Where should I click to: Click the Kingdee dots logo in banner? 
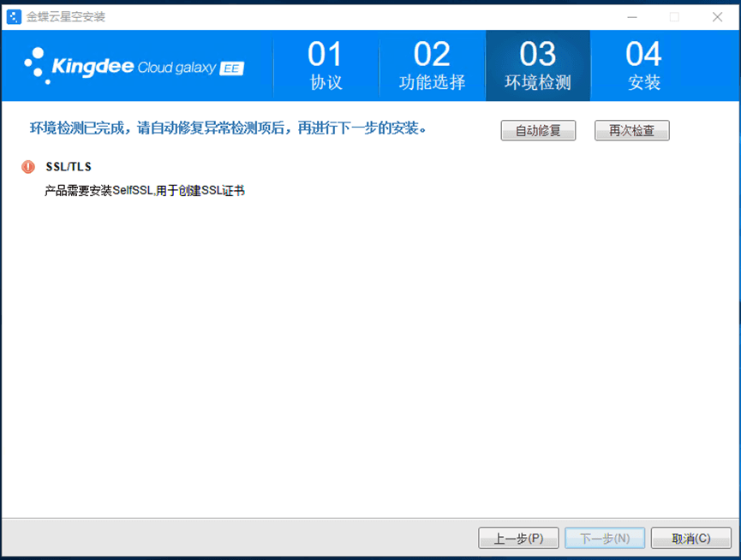point(37,65)
